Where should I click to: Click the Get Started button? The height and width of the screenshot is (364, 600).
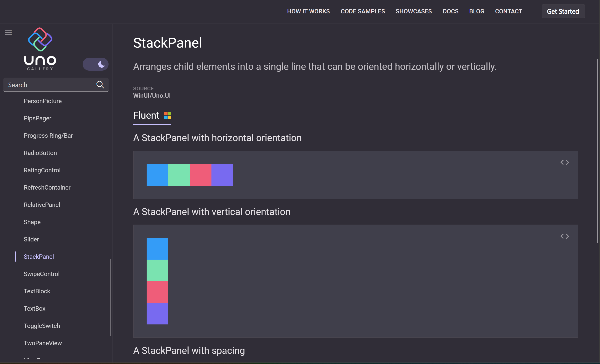coord(563,11)
